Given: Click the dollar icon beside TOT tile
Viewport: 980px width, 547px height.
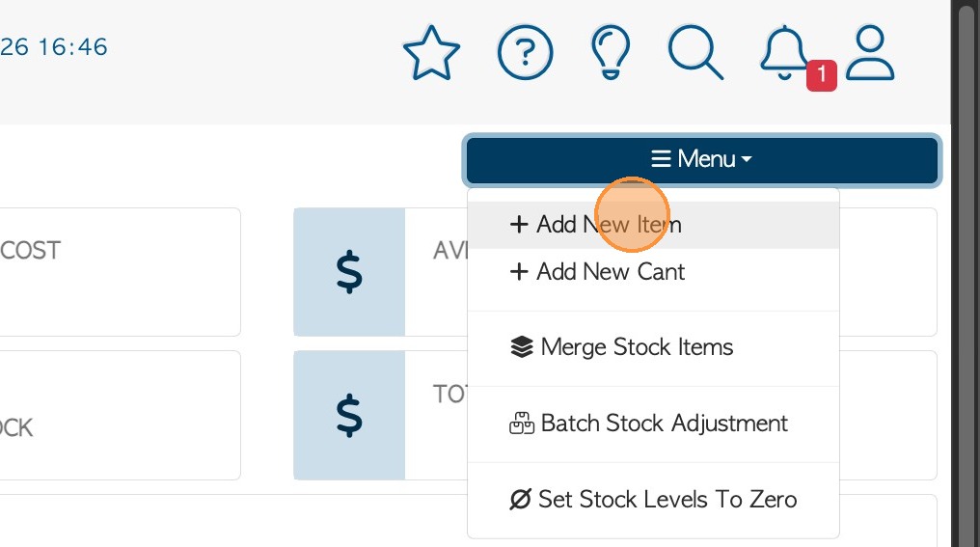Looking at the screenshot, I should [x=349, y=415].
